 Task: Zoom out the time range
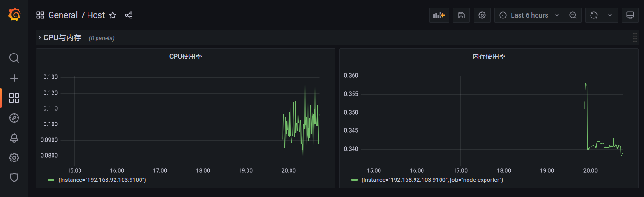[573, 15]
